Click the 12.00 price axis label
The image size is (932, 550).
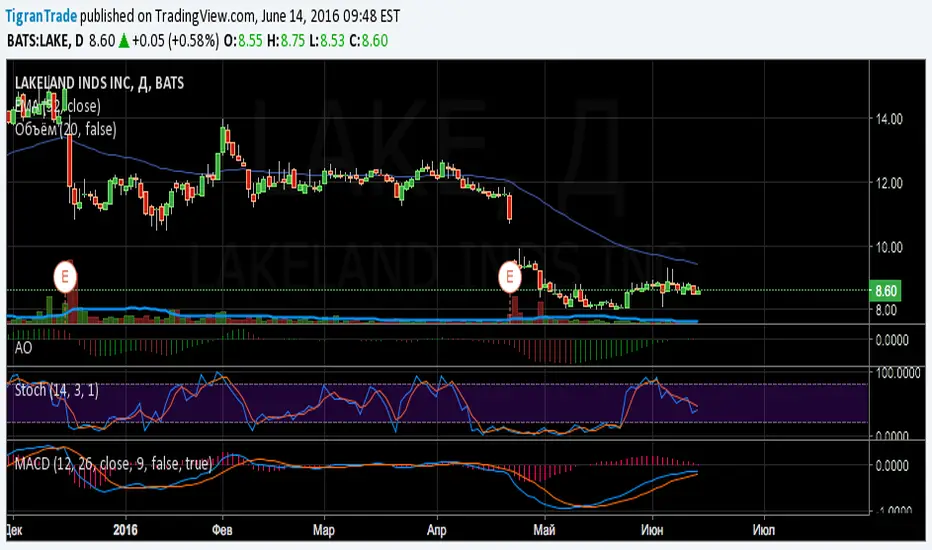click(x=889, y=183)
